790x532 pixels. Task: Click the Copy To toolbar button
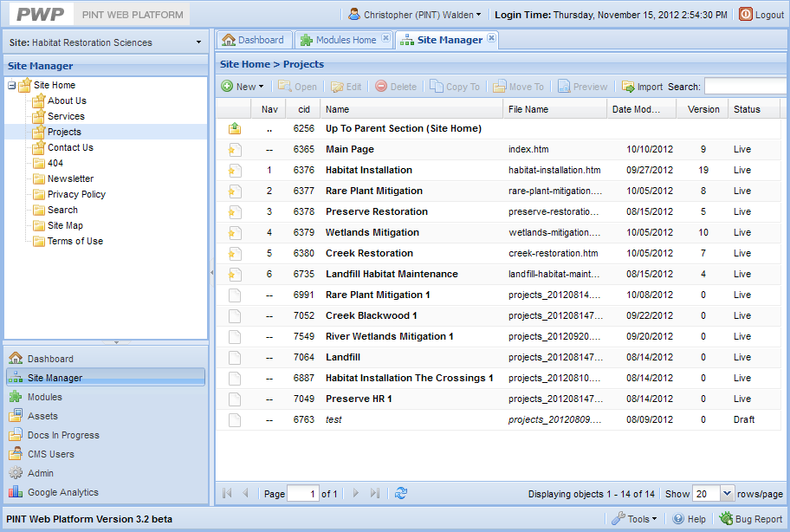(455, 86)
